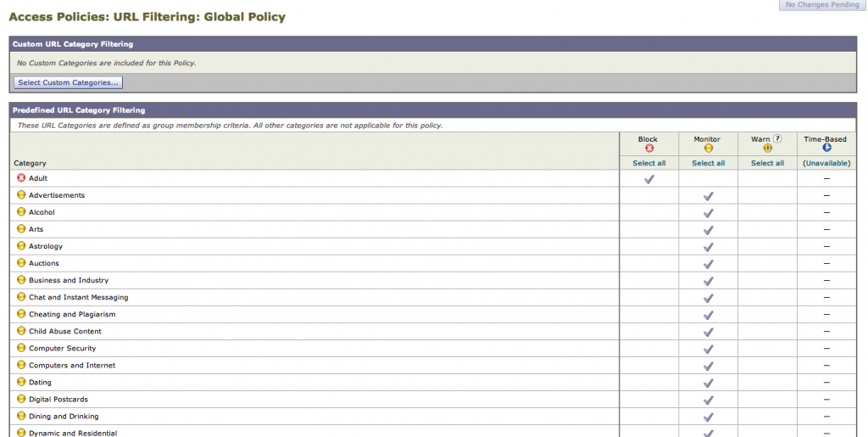Viewport: 868px width, 437px height.
Task: Click the Time-Based clock icon in header
Action: click(x=826, y=148)
